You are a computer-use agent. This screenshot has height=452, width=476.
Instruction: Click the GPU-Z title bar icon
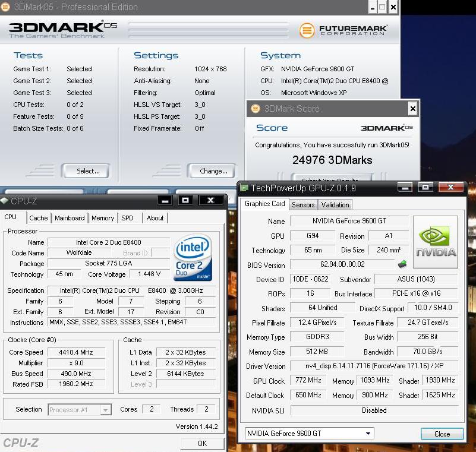click(244, 188)
